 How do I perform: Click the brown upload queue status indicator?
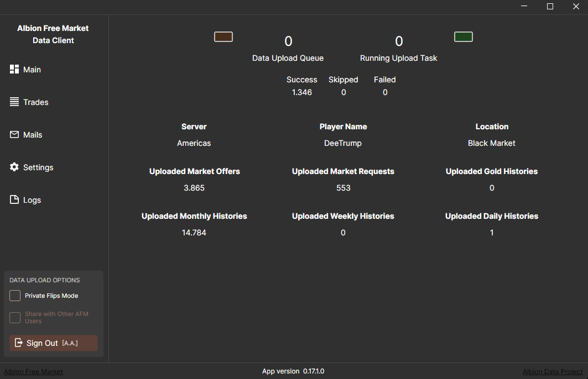click(223, 37)
